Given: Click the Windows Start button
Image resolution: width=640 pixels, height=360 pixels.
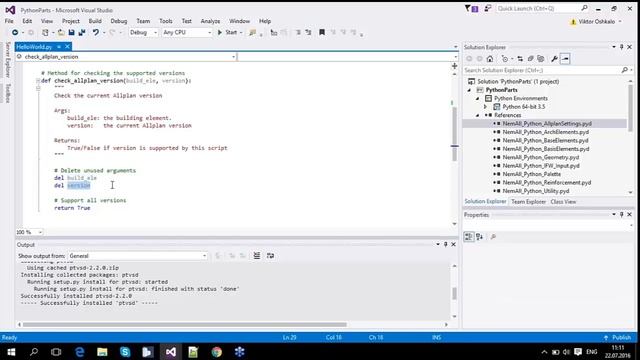Looking at the screenshot, I should click(x=11, y=351).
